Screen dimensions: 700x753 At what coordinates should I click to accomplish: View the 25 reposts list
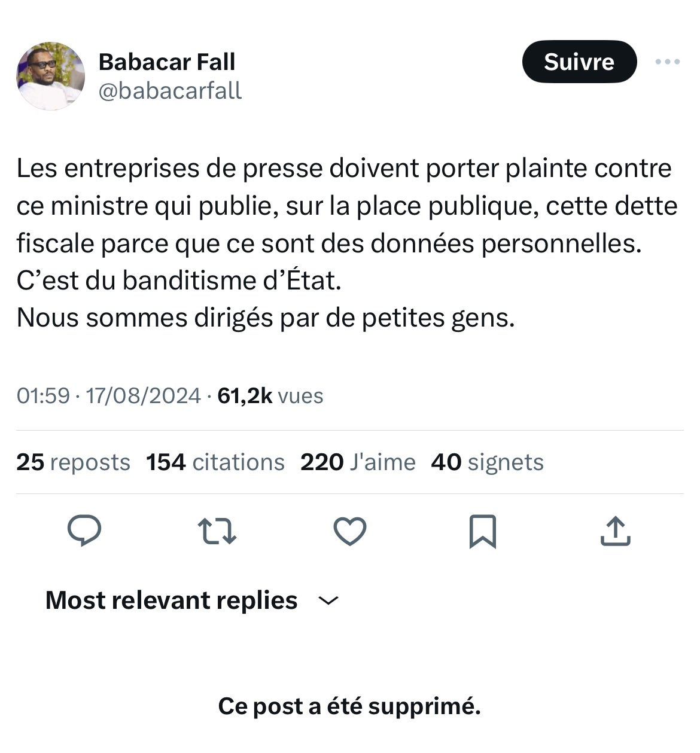73,462
